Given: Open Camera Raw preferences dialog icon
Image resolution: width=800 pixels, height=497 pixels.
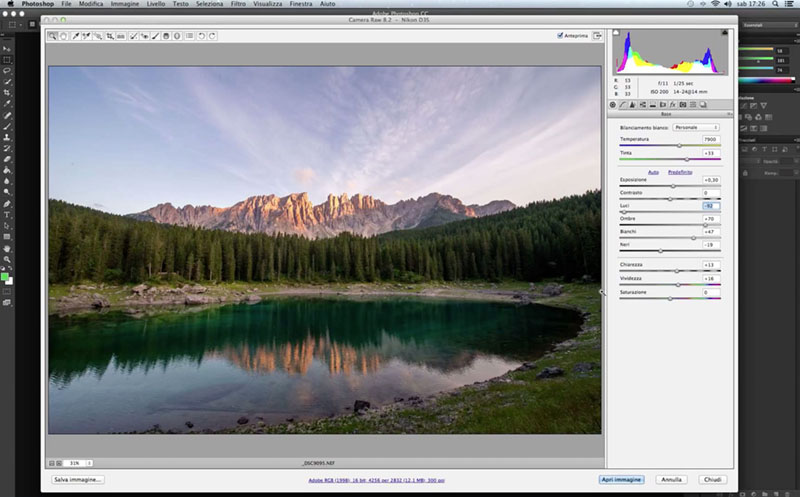Looking at the screenshot, I should 189,36.
